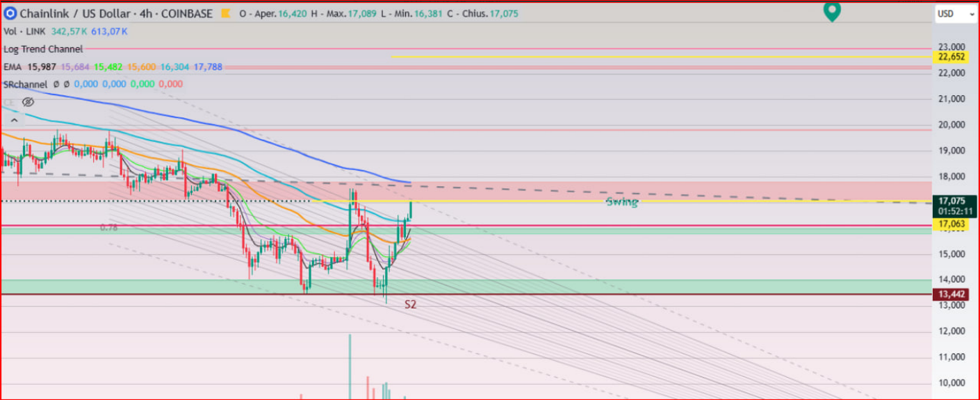Select the Log Trend Channel indicator label
Image resolution: width=980 pixels, height=400 pixels.
pos(43,49)
